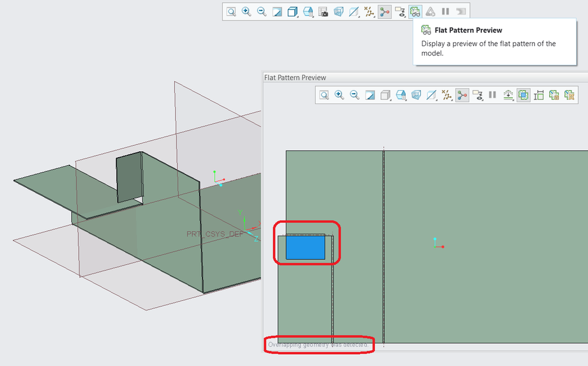Click Refit in the main graphics toolbar

click(231, 12)
